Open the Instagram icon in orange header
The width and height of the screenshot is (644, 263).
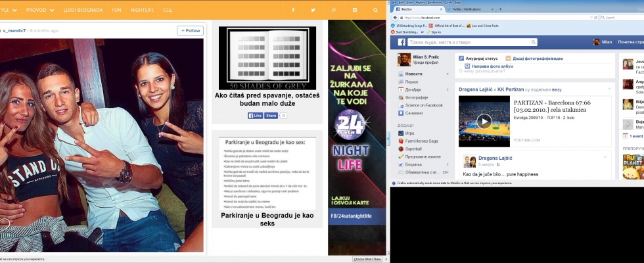coord(354,11)
